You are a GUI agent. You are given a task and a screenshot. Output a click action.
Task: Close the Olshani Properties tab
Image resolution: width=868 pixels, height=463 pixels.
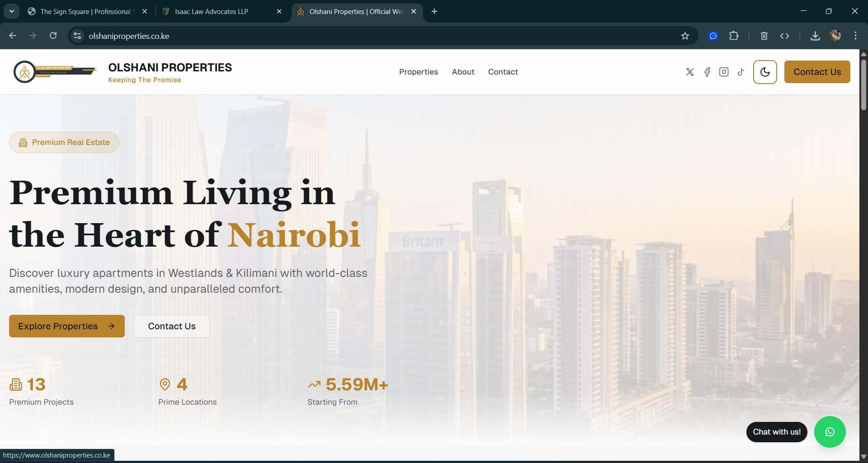point(414,11)
